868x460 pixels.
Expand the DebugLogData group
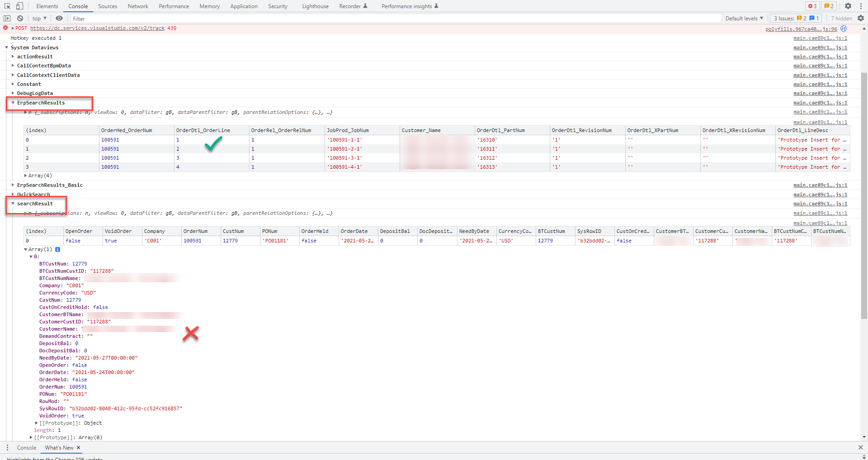coord(13,93)
